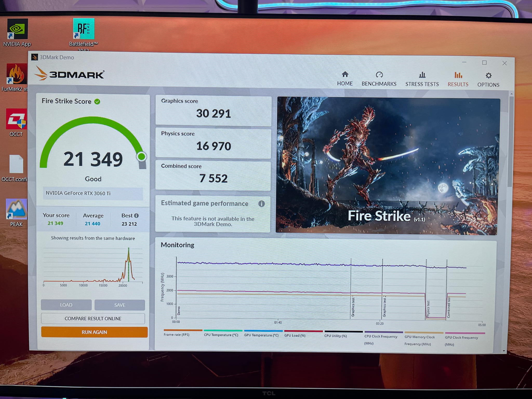Maximize the 3DMark Demo window
Image resolution: width=532 pixels, height=399 pixels.
[484, 63]
